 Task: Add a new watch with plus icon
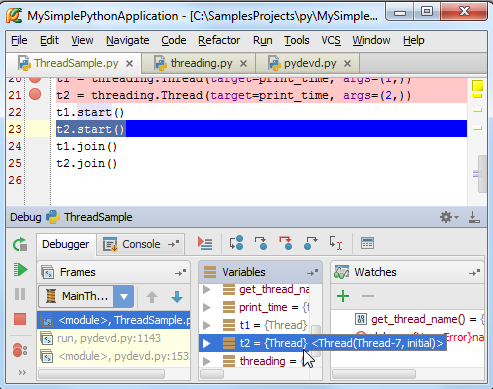point(343,296)
